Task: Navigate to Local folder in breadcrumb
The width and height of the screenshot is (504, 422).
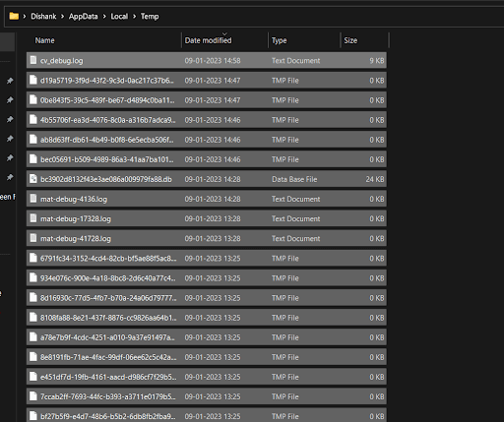Action: 119,16
